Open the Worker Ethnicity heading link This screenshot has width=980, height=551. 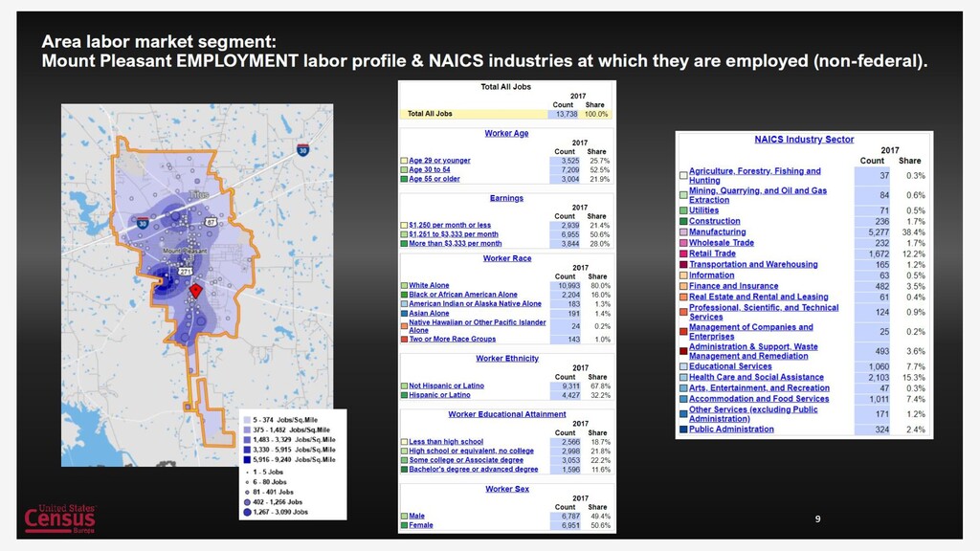[x=507, y=359]
